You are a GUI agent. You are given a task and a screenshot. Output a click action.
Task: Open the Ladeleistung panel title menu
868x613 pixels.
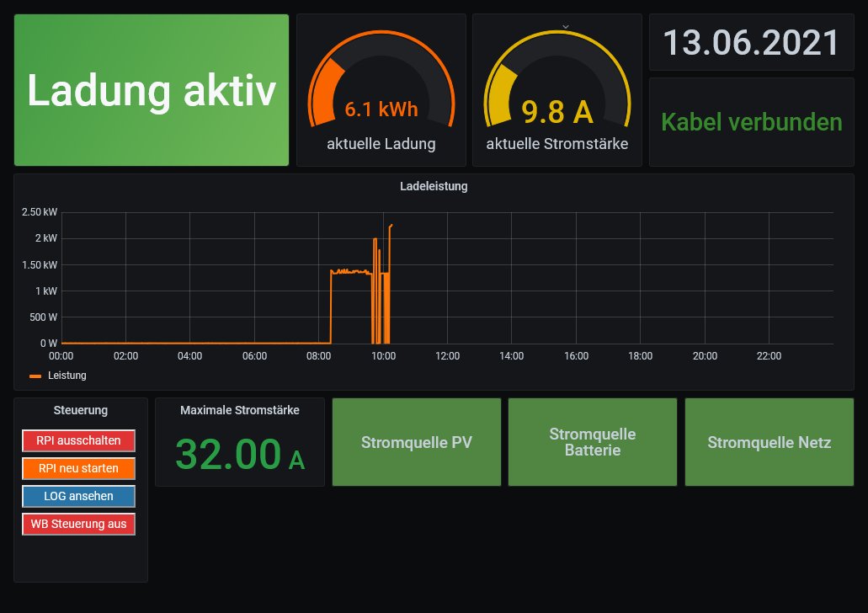[434, 186]
